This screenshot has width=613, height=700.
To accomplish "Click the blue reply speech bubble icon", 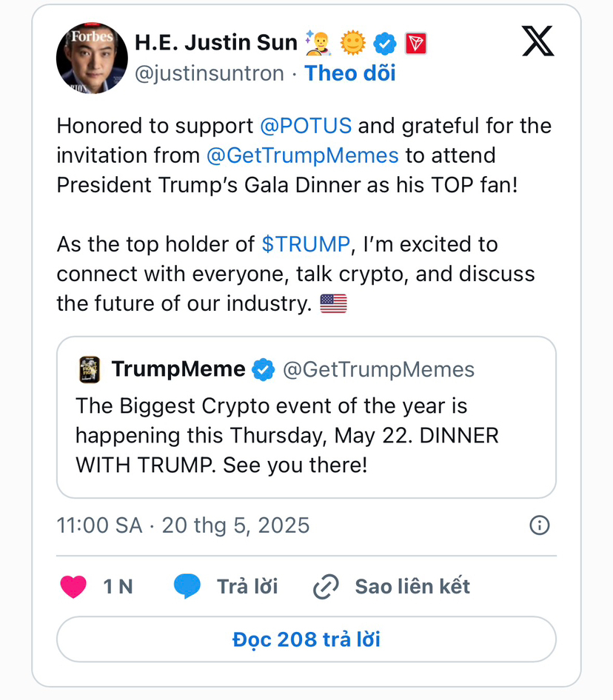I will (187, 586).
